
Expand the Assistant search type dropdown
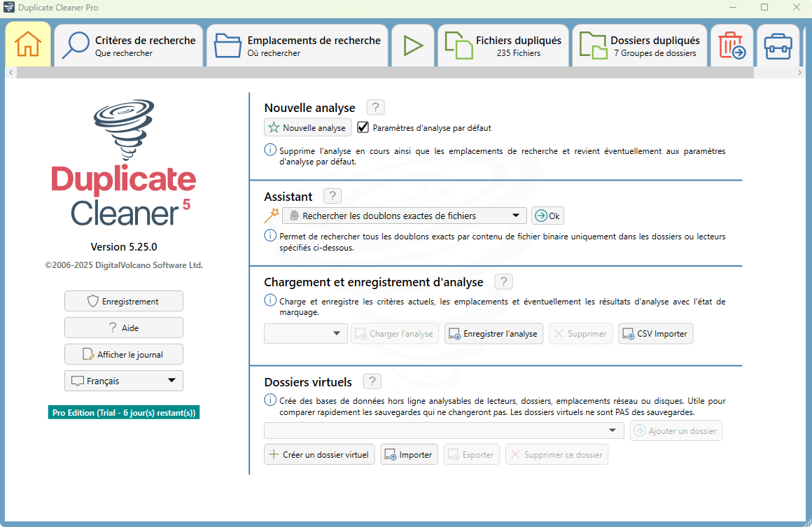404,216
